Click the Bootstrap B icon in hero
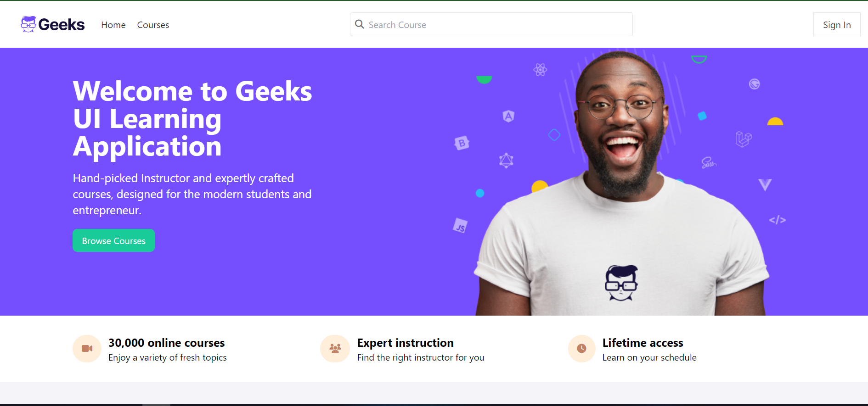 click(x=462, y=143)
